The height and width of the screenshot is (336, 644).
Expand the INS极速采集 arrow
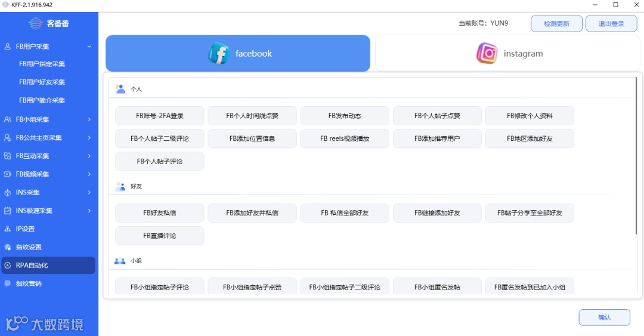point(89,211)
